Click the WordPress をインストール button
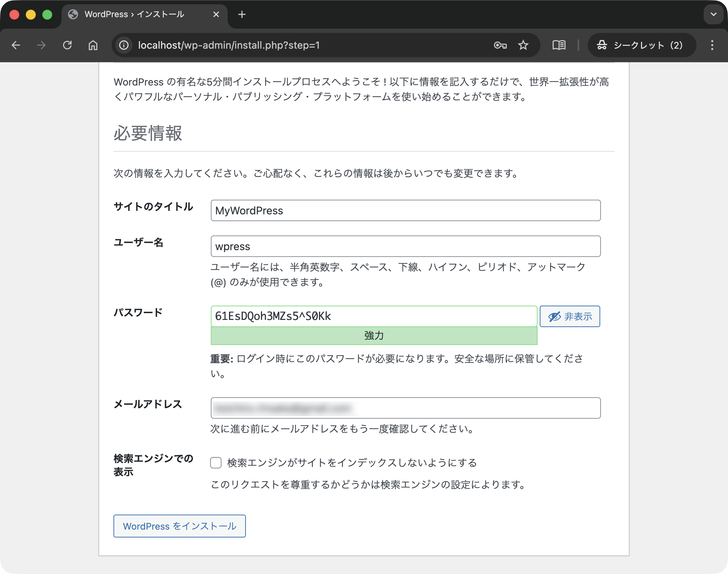The width and height of the screenshot is (728, 574). tap(180, 526)
